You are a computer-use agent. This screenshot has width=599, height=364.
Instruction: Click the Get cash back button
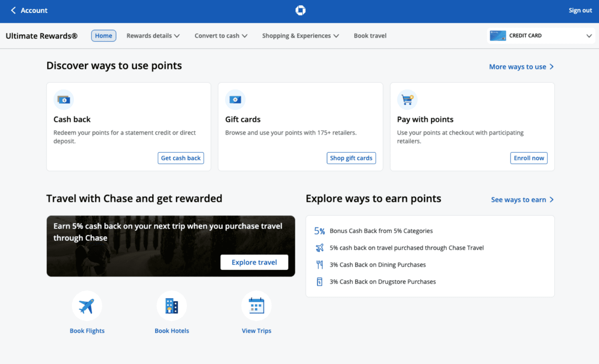[x=180, y=158]
